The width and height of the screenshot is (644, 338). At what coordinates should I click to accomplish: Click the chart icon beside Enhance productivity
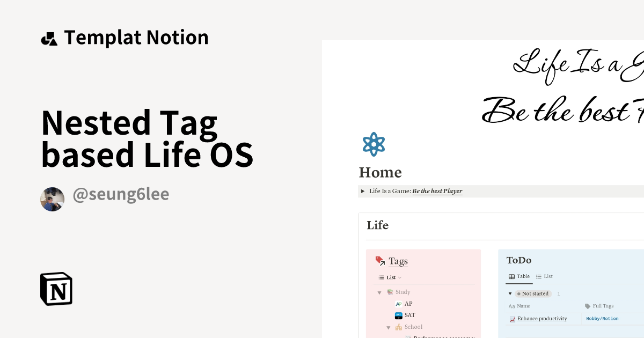513,319
